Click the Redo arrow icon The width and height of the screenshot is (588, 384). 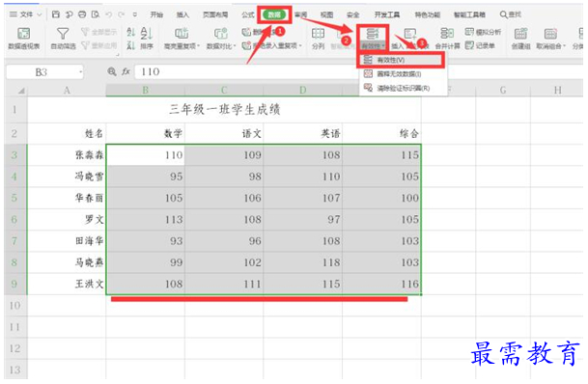[x=121, y=14]
